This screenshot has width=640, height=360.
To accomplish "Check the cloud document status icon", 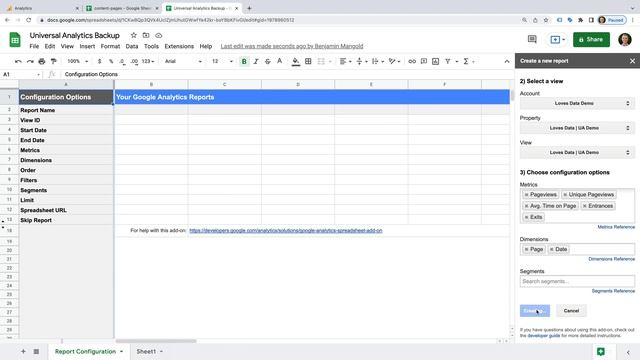I will 159,36.
